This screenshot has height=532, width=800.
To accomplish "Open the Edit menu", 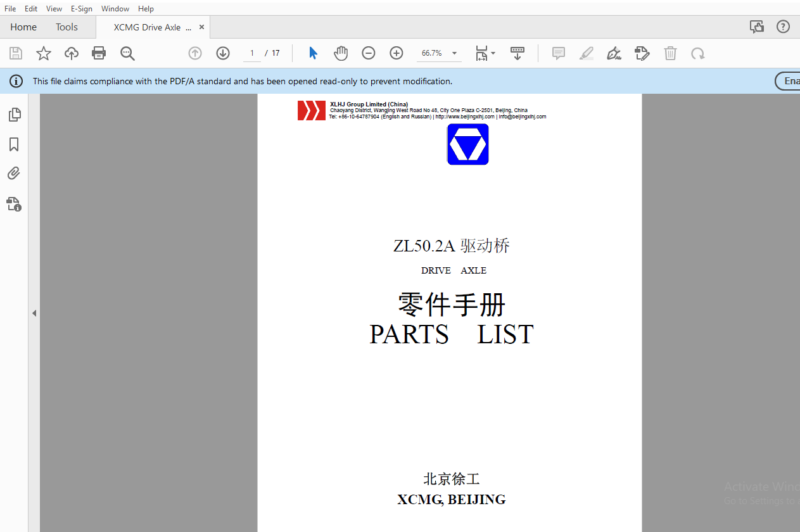I will coord(31,9).
